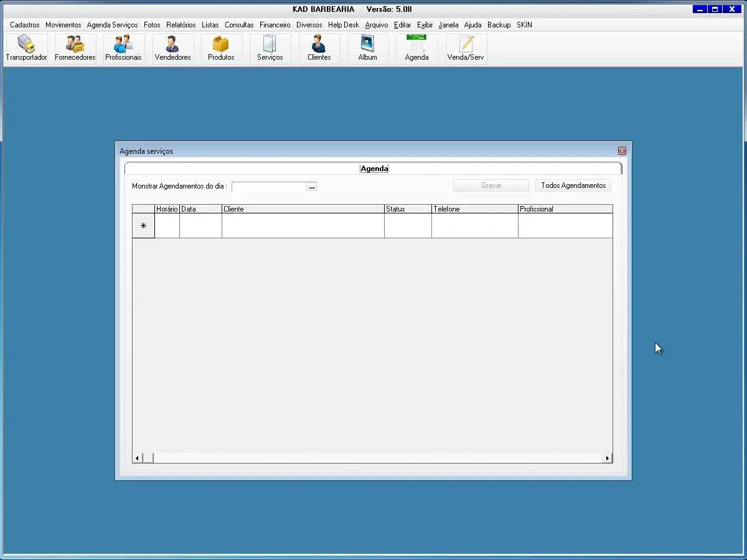The height and width of the screenshot is (560, 747).
Task: Select the Agenda tab header
Action: pos(374,169)
